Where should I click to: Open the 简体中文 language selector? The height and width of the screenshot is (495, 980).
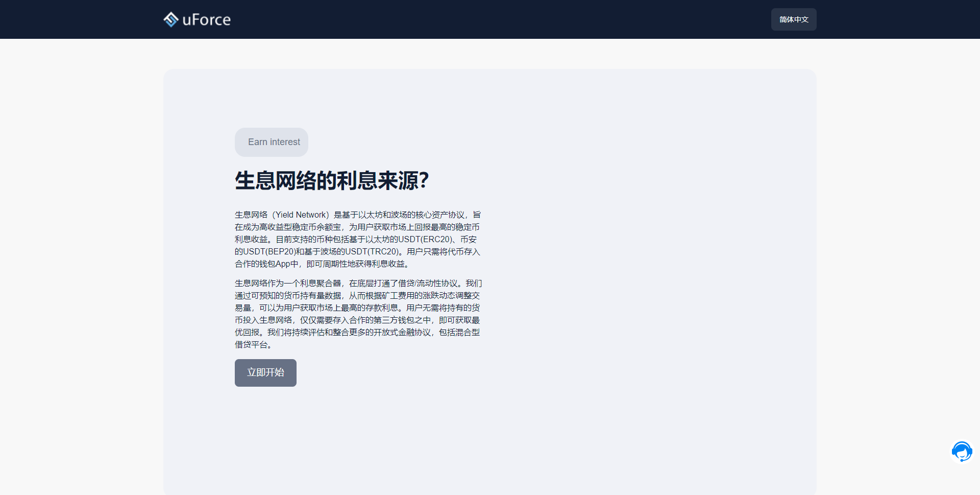point(794,19)
